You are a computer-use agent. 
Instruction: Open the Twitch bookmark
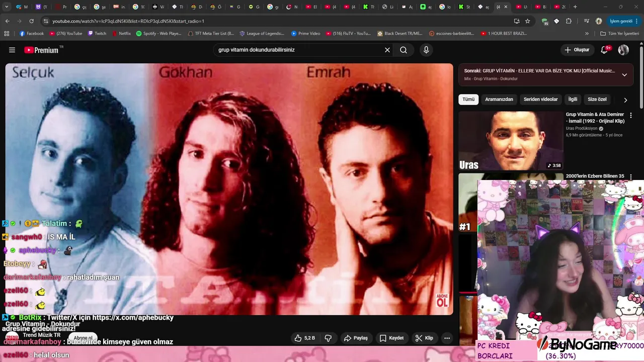pyautogui.click(x=97, y=34)
